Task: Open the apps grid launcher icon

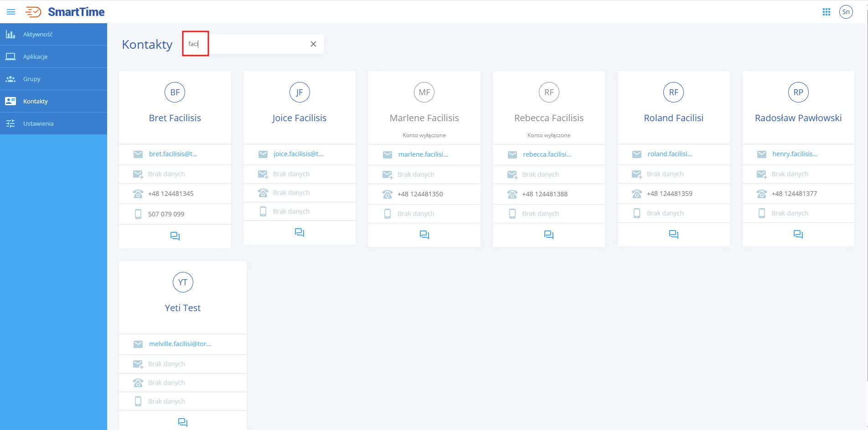Action: pyautogui.click(x=826, y=12)
